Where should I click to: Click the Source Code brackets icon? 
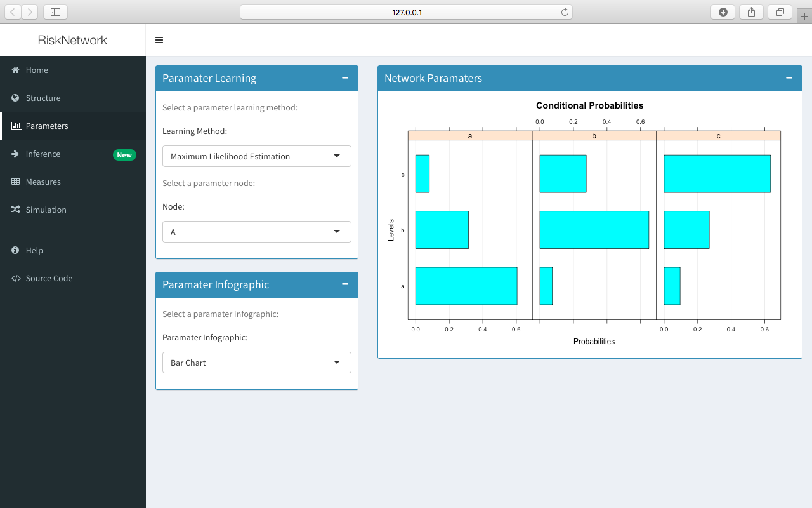click(16, 278)
